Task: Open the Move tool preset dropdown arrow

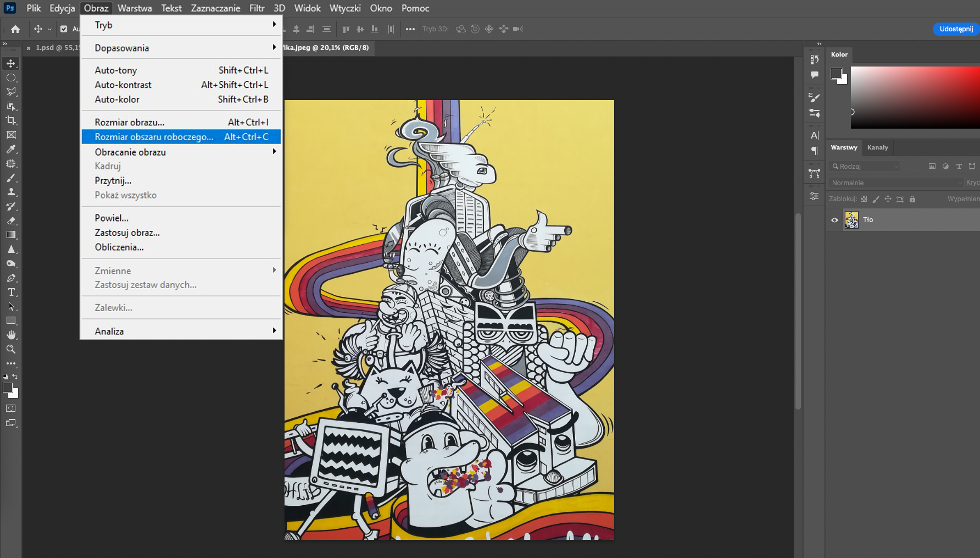Action: (49, 29)
